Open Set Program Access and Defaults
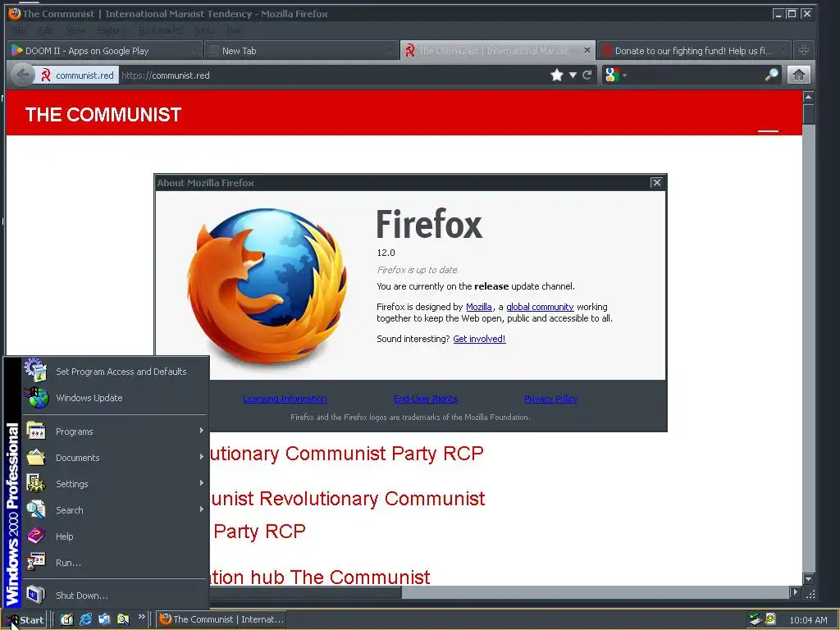 (115, 372)
